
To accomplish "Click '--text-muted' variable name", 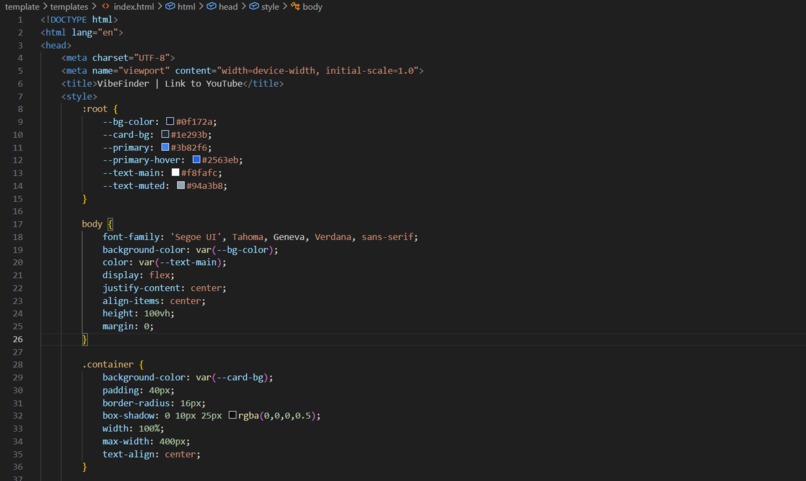I will click(x=133, y=186).
